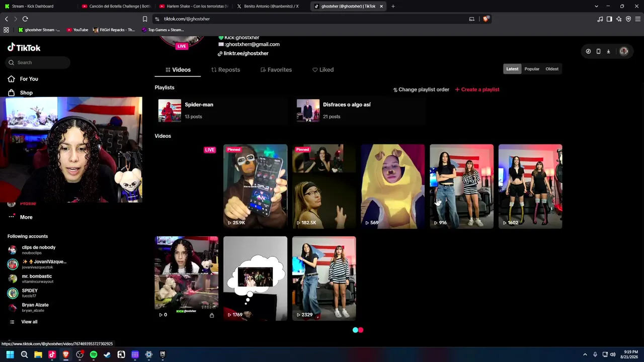The height and width of the screenshot is (362, 644).
Task: Switch to the Favorites tab
Action: pyautogui.click(x=276, y=70)
